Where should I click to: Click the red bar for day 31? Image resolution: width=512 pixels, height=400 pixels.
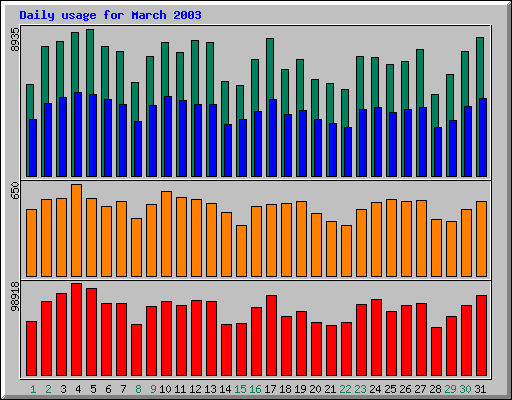pos(482,336)
